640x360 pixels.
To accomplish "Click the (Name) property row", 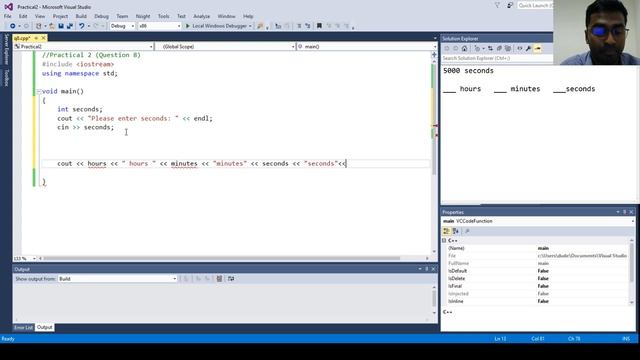I will tap(538, 248).
